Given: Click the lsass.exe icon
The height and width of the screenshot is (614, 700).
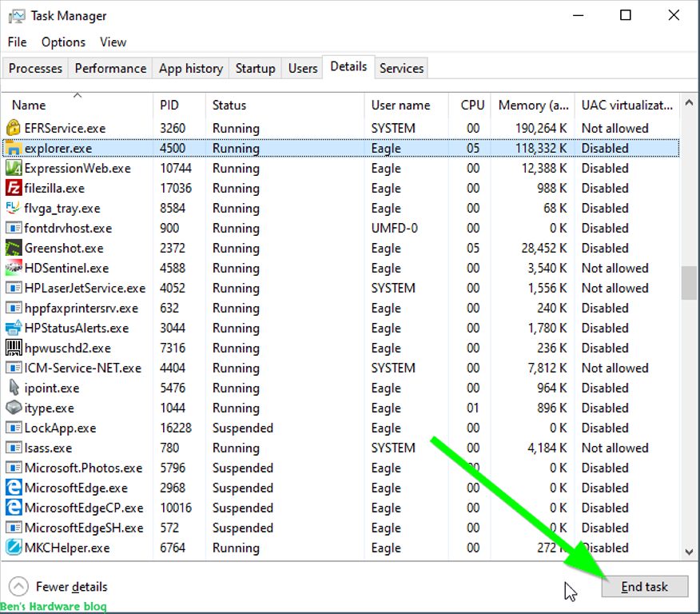Looking at the screenshot, I should click(x=14, y=448).
